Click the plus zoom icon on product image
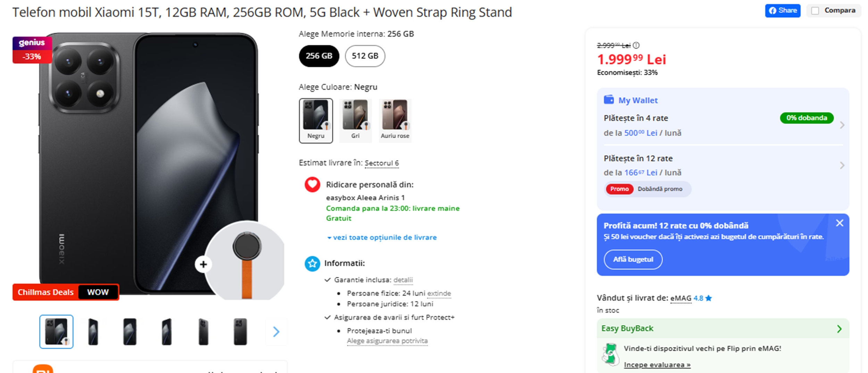868x373 pixels. click(x=203, y=264)
